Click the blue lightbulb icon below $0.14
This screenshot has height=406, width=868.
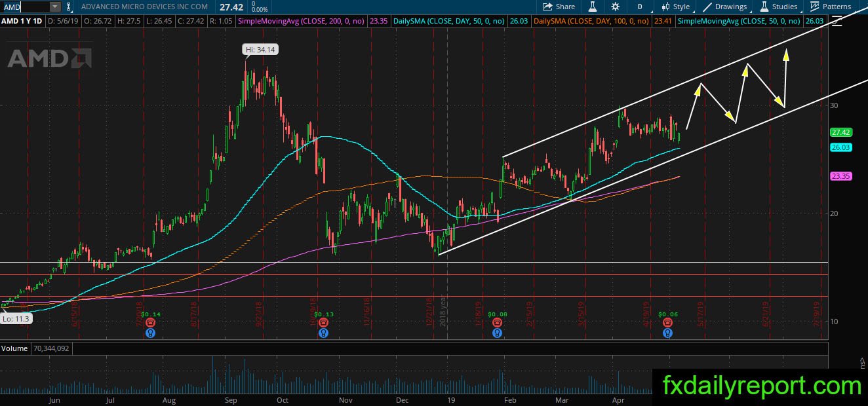click(151, 333)
